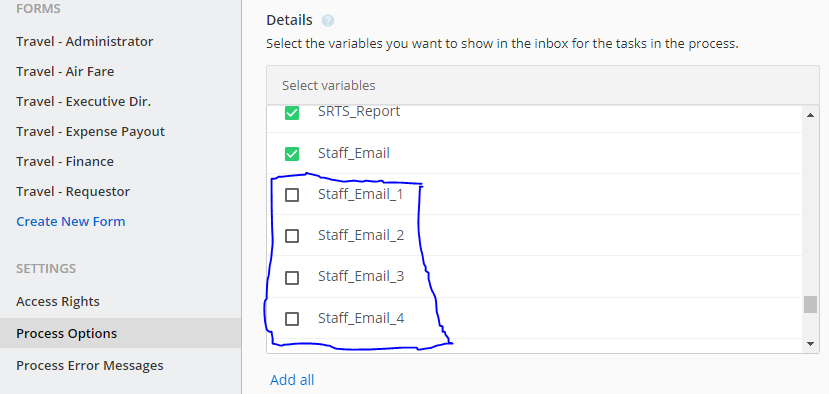The width and height of the screenshot is (829, 394).
Task: Open the Create New Form link
Action: 71,221
